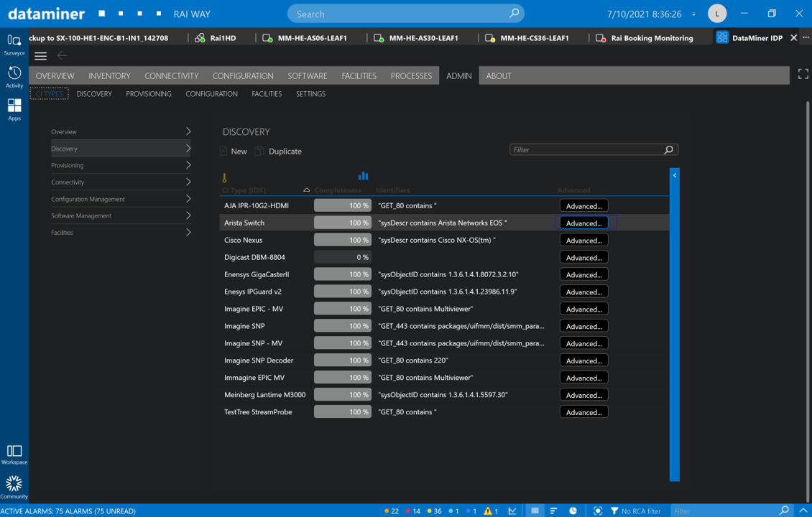The height and width of the screenshot is (517, 812).
Task: Click the top Search box
Action: tap(405, 14)
